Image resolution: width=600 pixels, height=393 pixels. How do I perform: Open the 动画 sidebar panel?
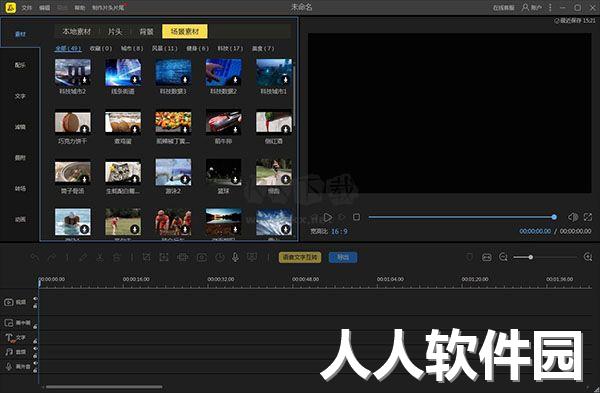(x=20, y=219)
